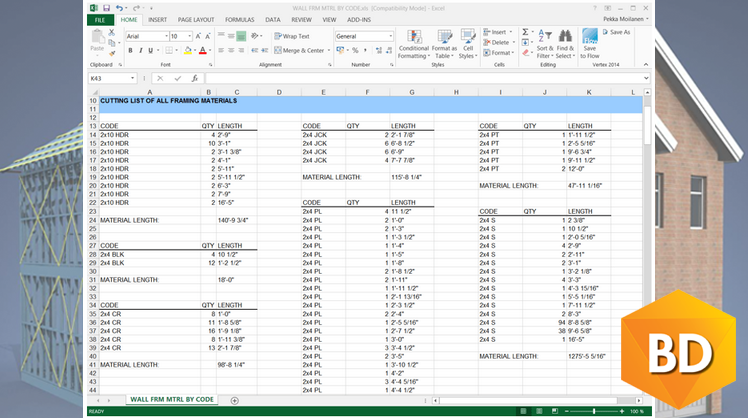Click the Paste clipboard icon
This screenshot has height=418, width=748.
click(97, 37)
